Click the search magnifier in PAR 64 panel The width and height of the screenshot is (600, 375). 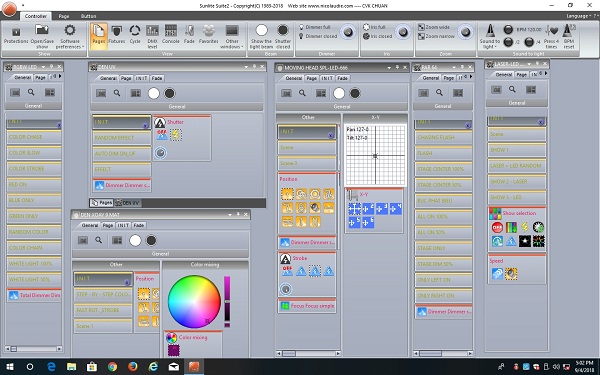tap(439, 93)
